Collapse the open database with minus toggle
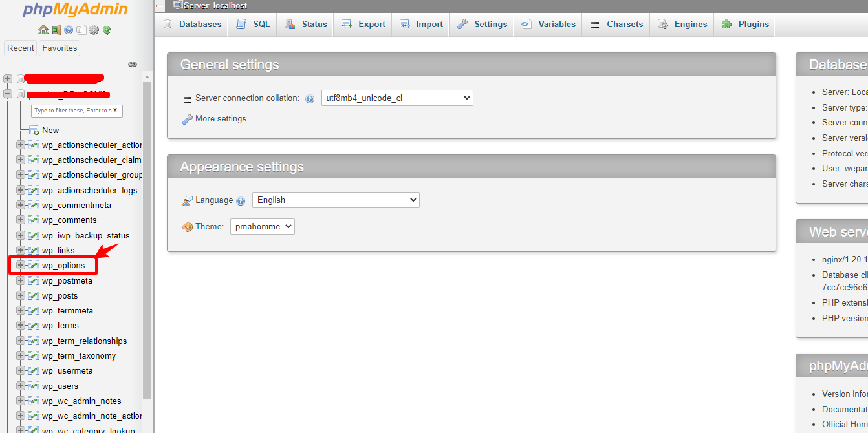 click(8, 94)
